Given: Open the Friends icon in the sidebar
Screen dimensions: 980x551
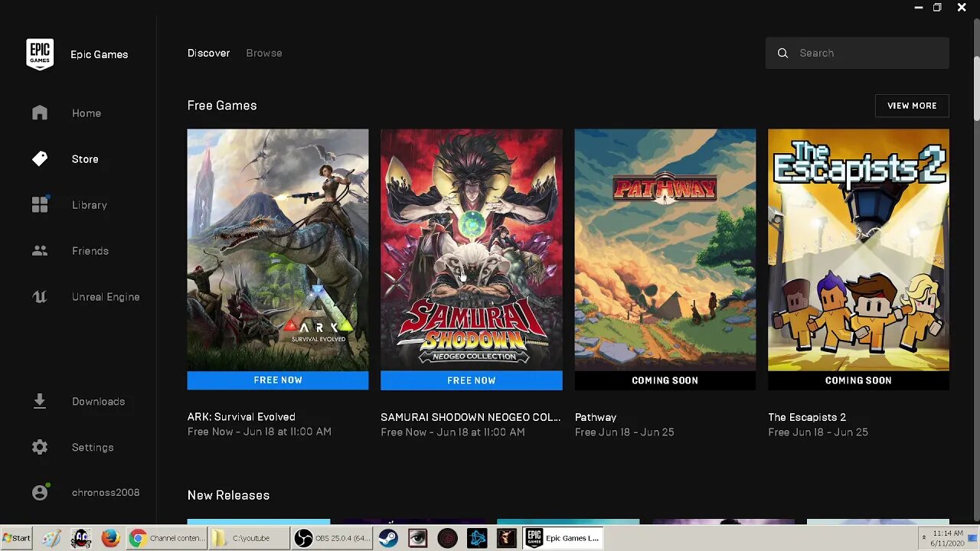Looking at the screenshot, I should tap(40, 250).
